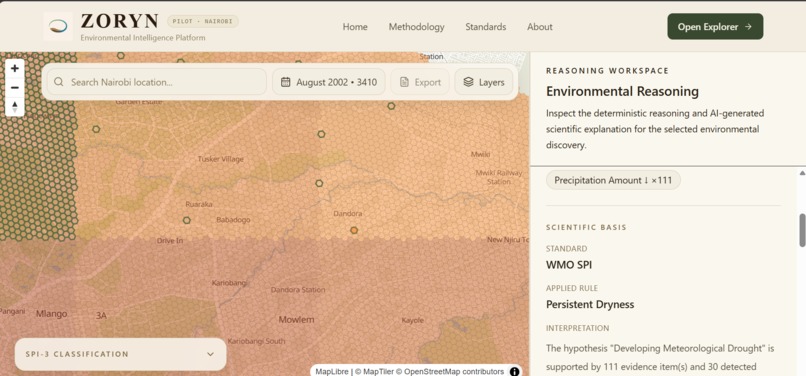Click the Persistent Dryness applied rule text
Viewport: 806px width, 376px height.
(590, 304)
